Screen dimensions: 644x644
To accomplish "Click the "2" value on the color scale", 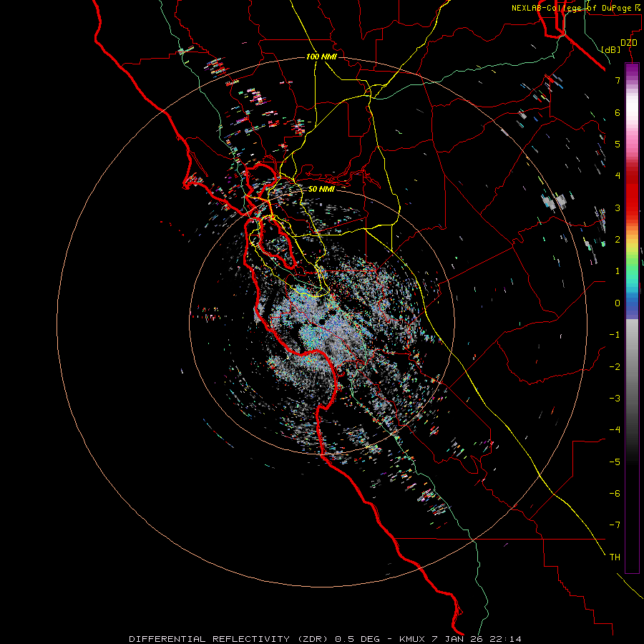I will click(618, 240).
